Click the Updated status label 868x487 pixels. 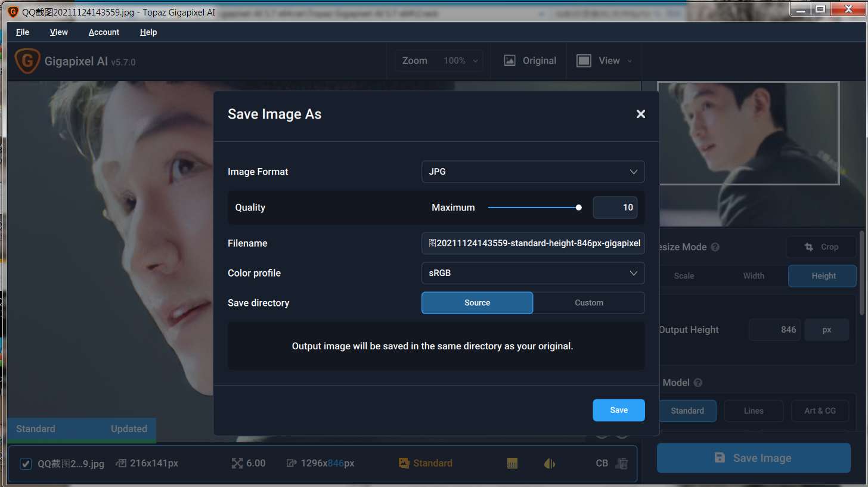pos(129,429)
